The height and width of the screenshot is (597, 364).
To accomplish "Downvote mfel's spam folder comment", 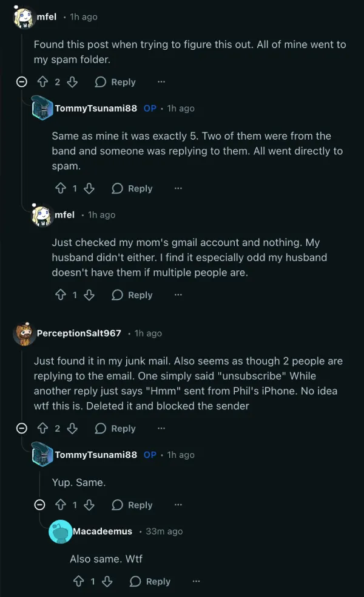I will 72,82.
